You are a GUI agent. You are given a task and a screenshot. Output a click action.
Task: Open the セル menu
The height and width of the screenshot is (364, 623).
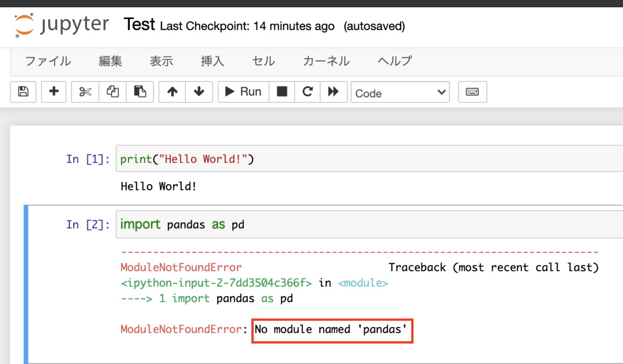point(263,61)
